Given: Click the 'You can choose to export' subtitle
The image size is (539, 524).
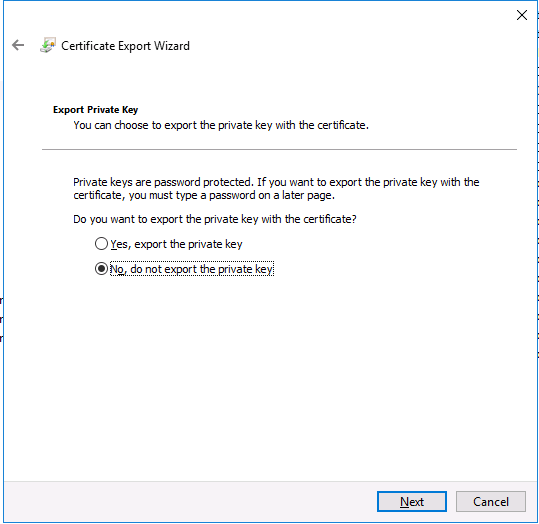Looking at the screenshot, I should (x=221, y=125).
